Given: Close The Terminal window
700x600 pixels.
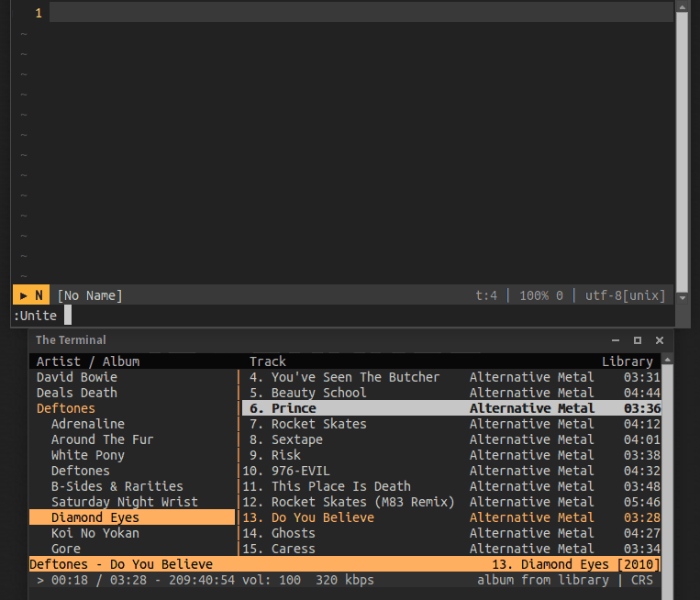Looking at the screenshot, I should tap(660, 340).
